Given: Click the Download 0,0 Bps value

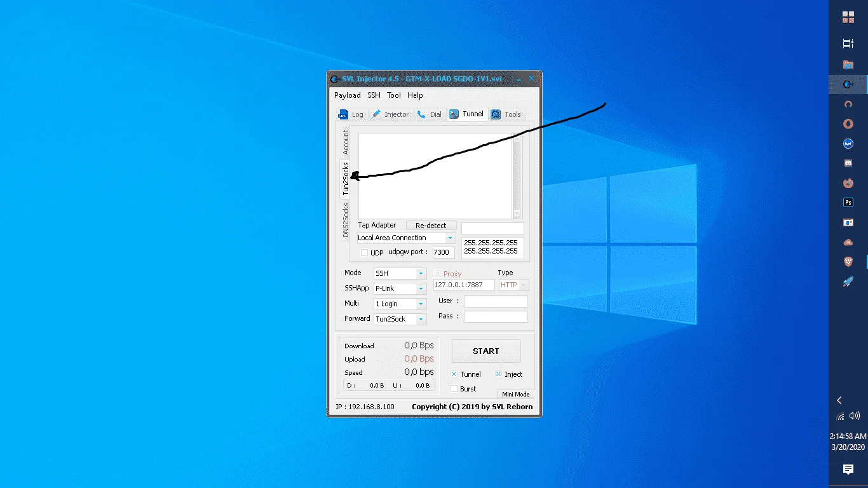Looking at the screenshot, I should click(419, 346).
